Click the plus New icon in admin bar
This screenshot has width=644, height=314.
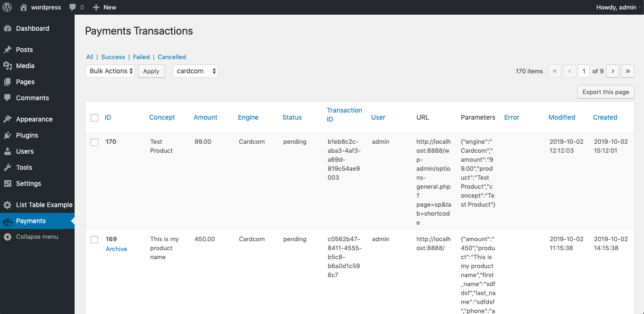tap(96, 8)
